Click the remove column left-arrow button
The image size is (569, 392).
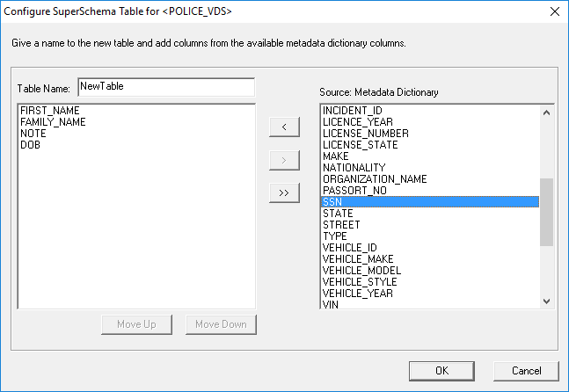coord(284,127)
